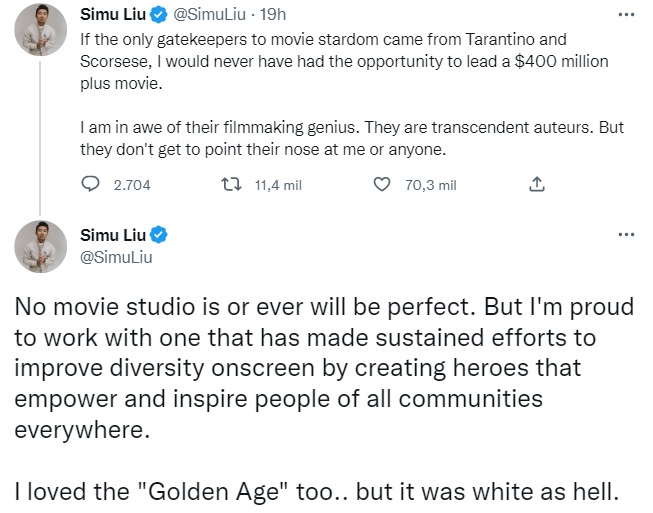Image resolution: width=653 pixels, height=513 pixels.
Task: Open more options on the lower tweet
Action: (x=627, y=234)
